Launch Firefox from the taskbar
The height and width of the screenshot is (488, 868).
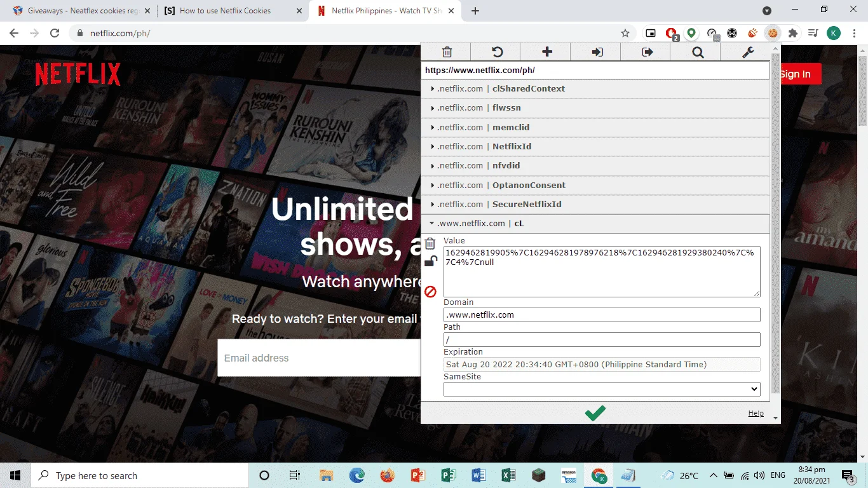point(387,475)
